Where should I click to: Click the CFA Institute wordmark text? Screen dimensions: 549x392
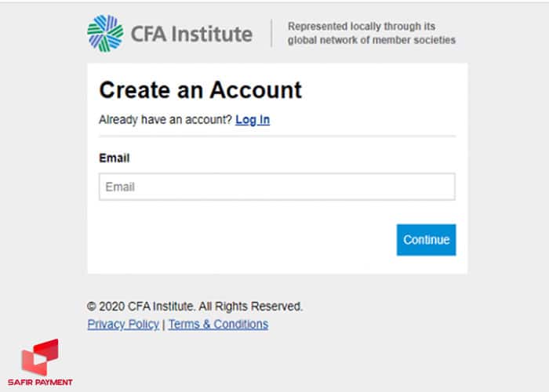pyautogui.click(x=191, y=34)
